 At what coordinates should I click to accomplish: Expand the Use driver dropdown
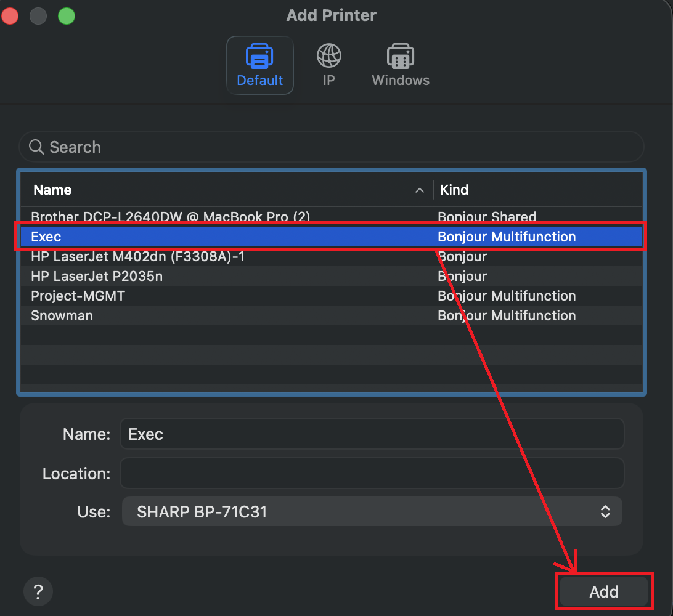[605, 511]
